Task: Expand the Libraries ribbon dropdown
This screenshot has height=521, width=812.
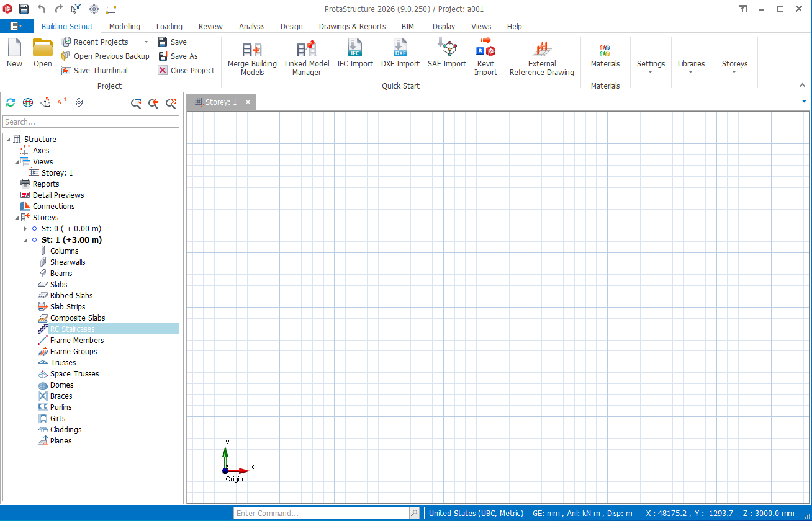Action: click(691, 67)
